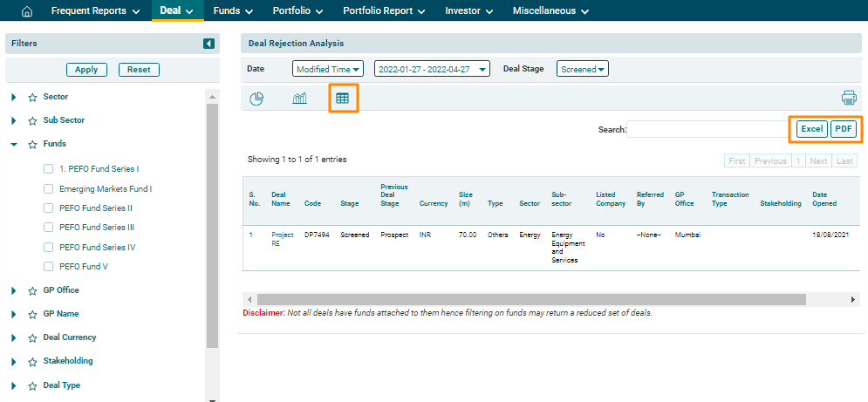Open the Deal Stage Screened dropdown

pos(583,69)
